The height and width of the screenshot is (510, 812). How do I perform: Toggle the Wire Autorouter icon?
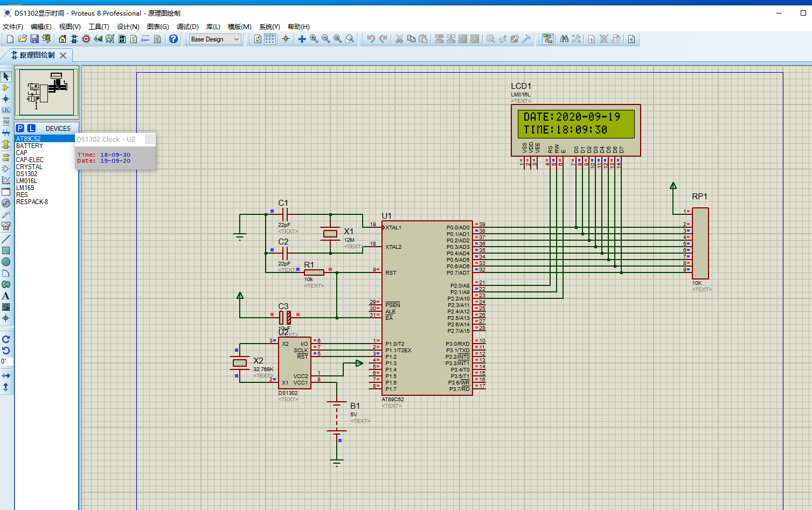[548, 39]
